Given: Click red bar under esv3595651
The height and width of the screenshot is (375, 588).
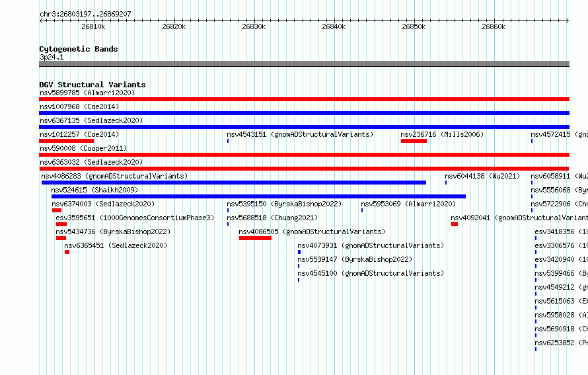Looking at the screenshot, I should coord(61,224).
